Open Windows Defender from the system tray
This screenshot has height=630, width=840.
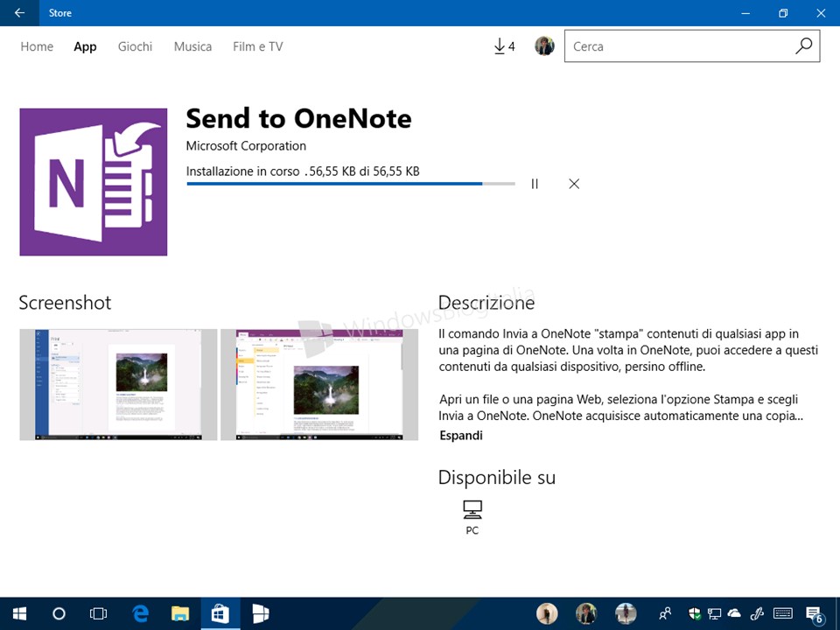pos(695,614)
